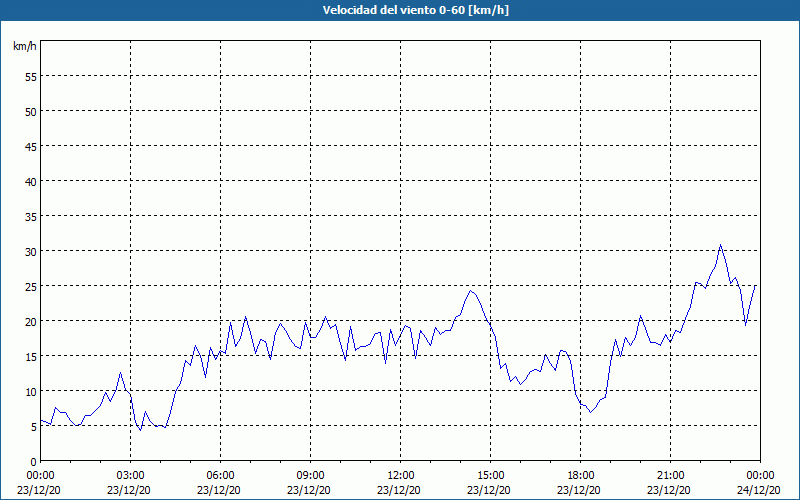Click the 5 y-axis label
The image size is (800, 500).
34,427
